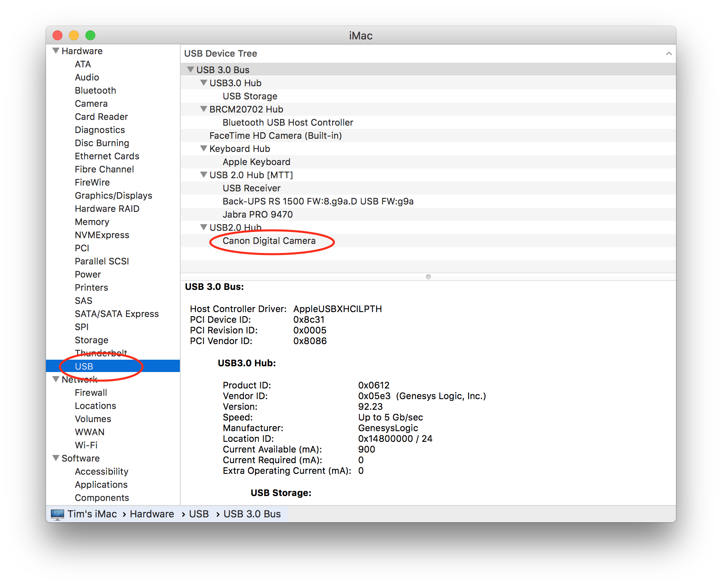
Task: Open the Firewall section
Action: tap(91, 393)
